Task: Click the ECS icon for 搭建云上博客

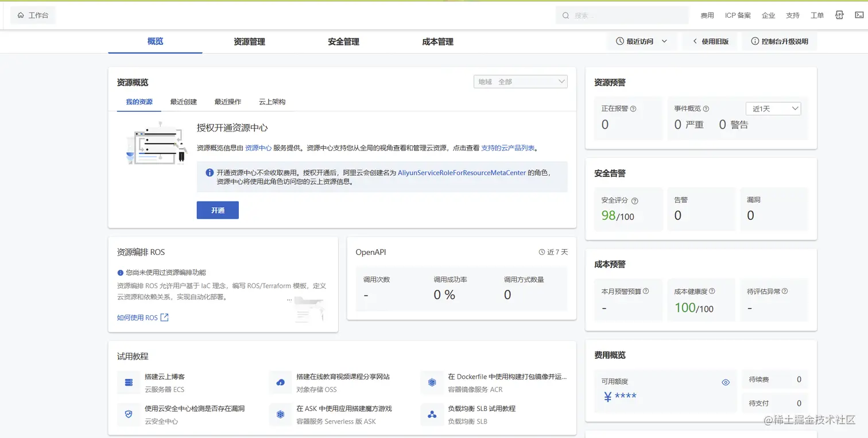Action: 129,382
